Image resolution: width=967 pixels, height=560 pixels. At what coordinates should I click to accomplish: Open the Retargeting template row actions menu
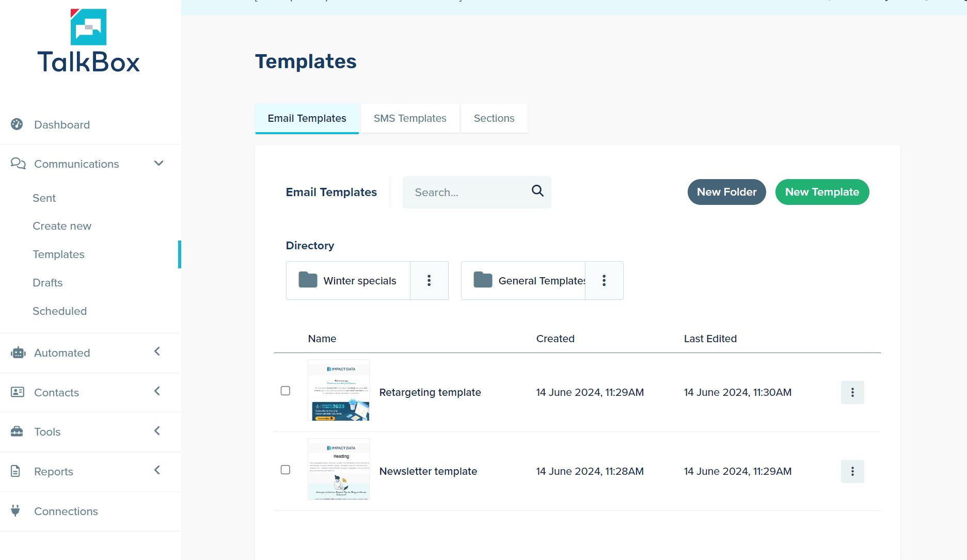point(852,392)
